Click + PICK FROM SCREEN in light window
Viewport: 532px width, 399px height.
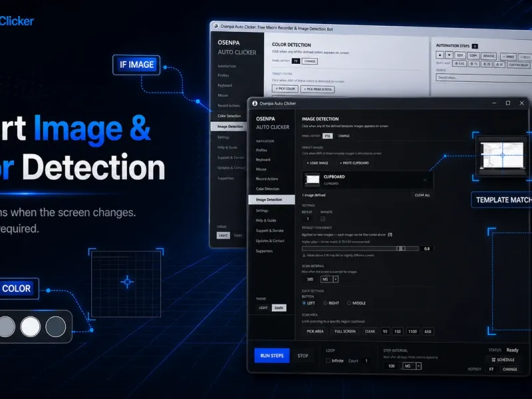click(318, 89)
